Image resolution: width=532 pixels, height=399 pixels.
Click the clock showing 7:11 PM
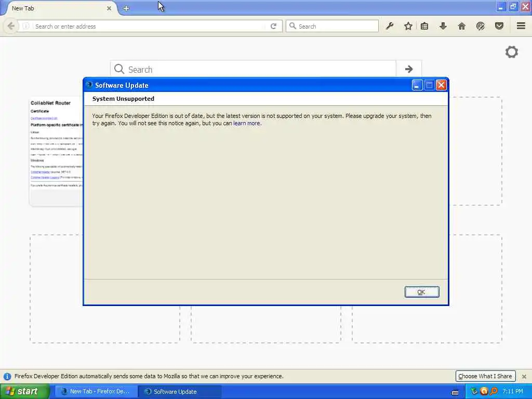513,392
